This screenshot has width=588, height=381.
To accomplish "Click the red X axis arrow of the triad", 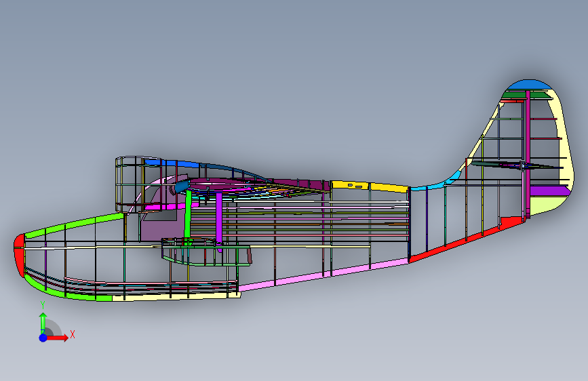I will point(58,338).
